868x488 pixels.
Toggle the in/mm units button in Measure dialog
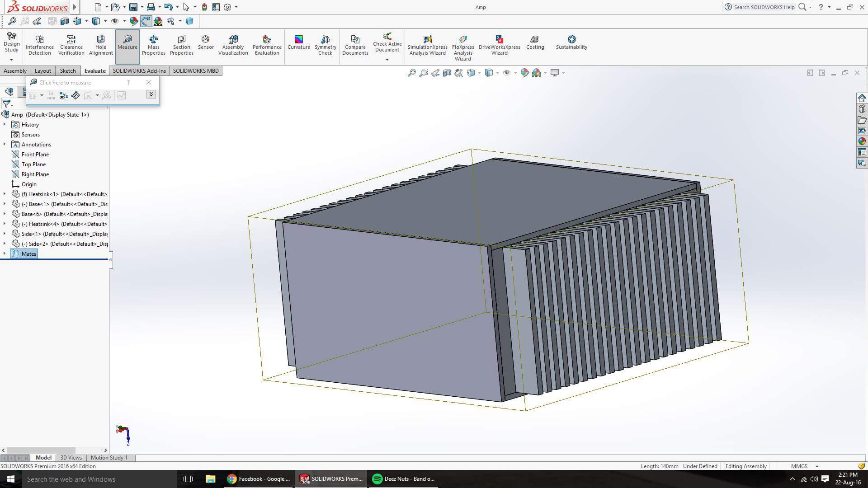[x=51, y=95]
